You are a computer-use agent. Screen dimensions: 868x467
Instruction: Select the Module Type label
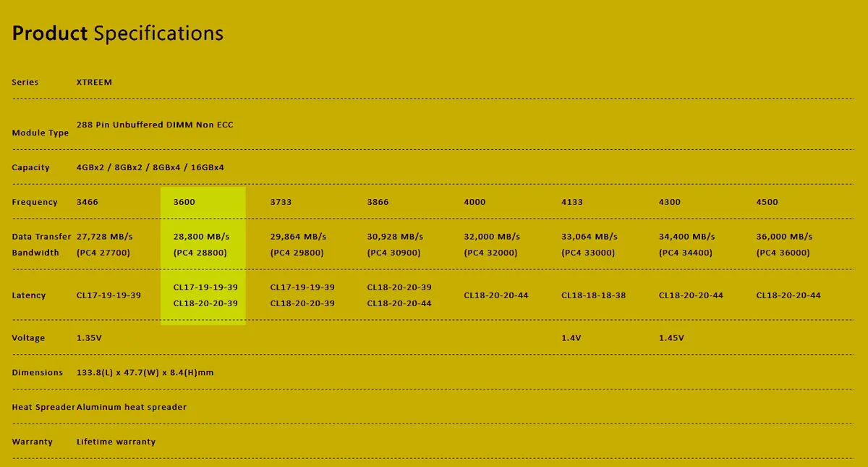(x=41, y=133)
